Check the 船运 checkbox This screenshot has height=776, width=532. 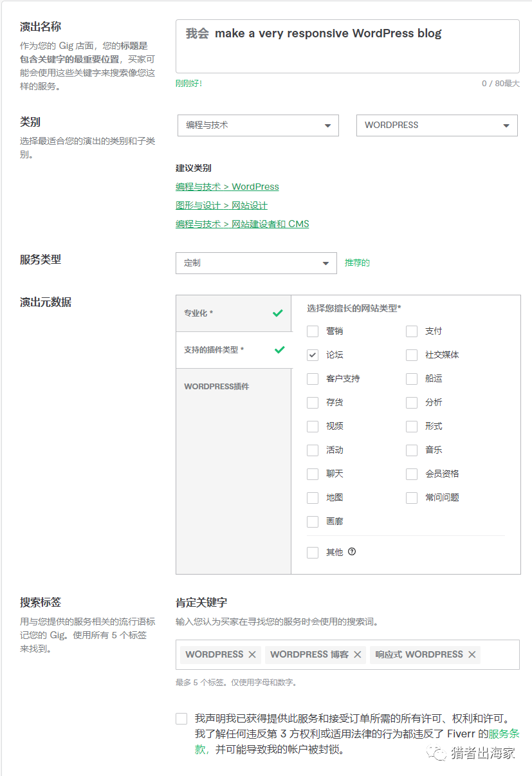(x=412, y=379)
